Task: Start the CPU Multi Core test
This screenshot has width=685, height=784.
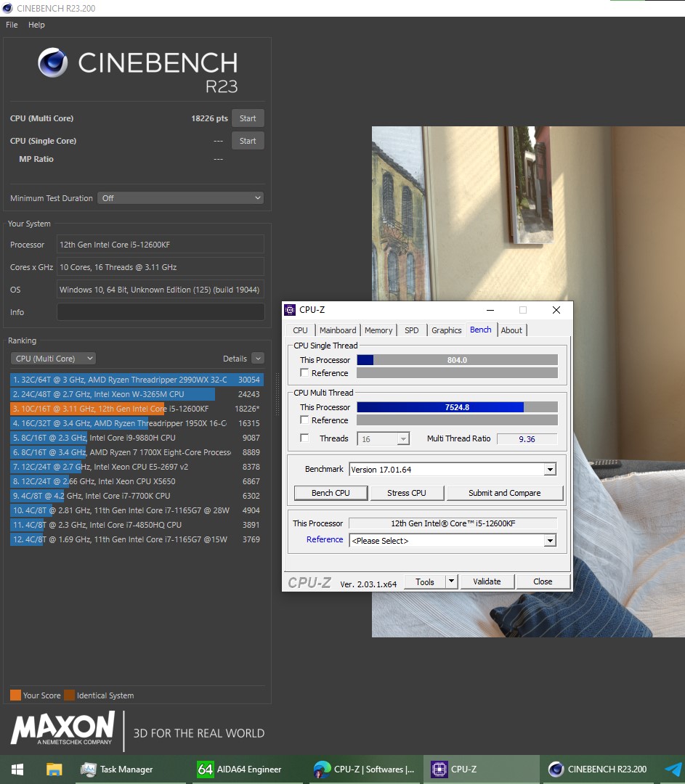Action: (x=248, y=118)
